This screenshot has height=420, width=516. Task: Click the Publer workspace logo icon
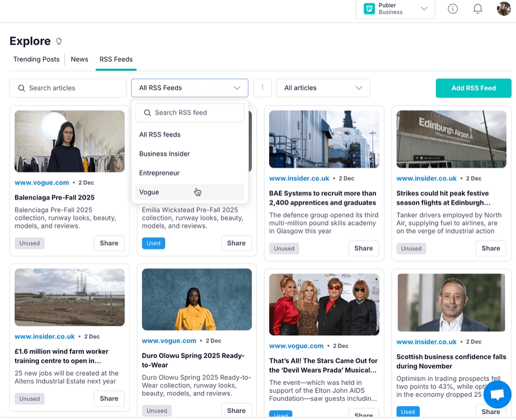369,9
